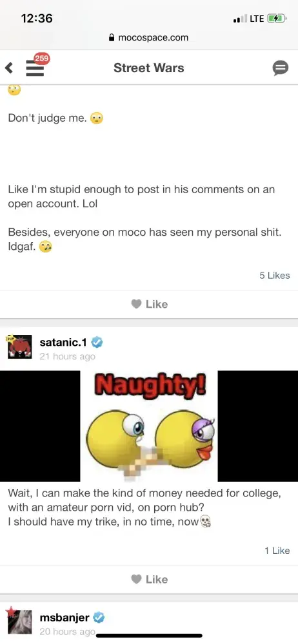Open satanic.1 profile avatar
Screen dimensions: 298x644
[x=19, y=347]
